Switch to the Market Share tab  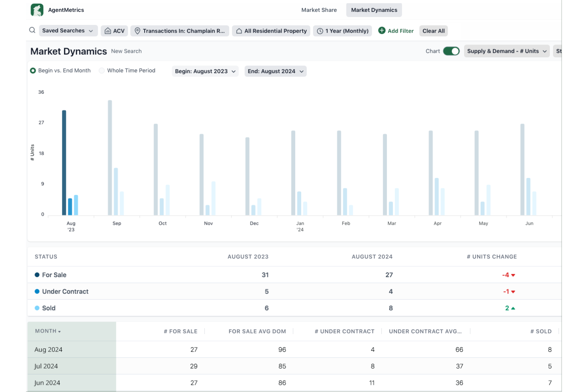[319, 10]
